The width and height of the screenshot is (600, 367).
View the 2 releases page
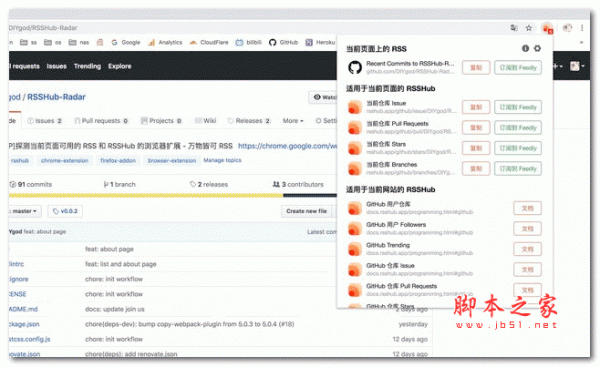(x=209, y=184)
